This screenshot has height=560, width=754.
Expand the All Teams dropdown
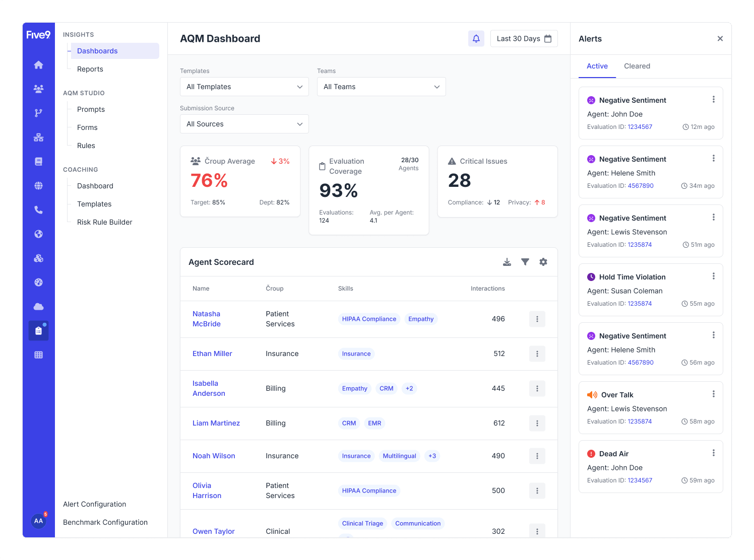tap(381, 87)
